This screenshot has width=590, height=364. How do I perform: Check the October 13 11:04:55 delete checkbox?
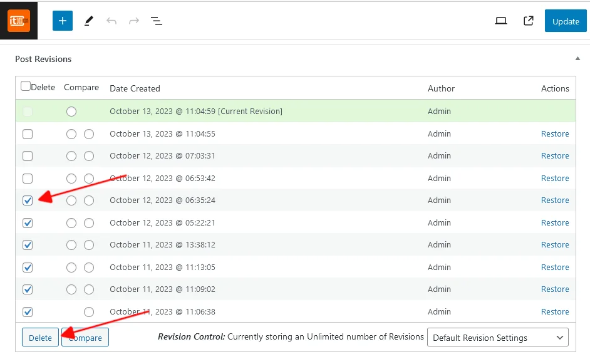click(28, 134)
